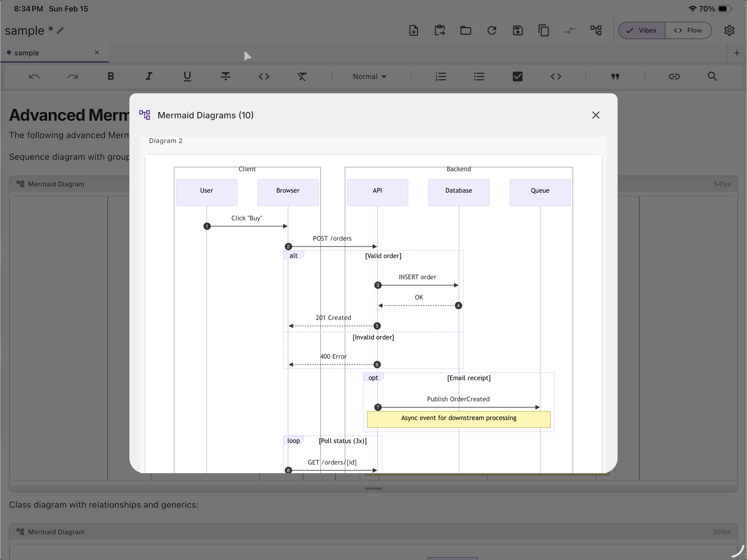Screen dimensions: 747x560
Task: Open the Normal paragraph style dropdown
Action: tap(369, 77)
